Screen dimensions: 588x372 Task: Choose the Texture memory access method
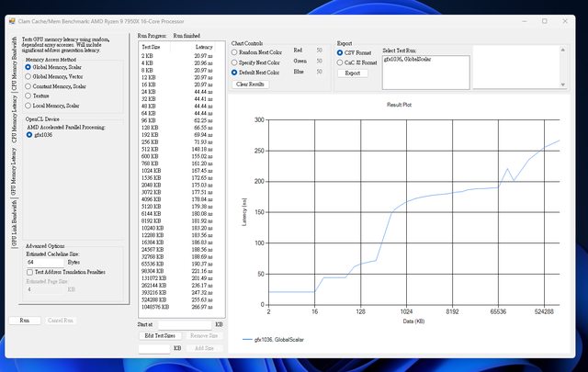coord(28,96)
